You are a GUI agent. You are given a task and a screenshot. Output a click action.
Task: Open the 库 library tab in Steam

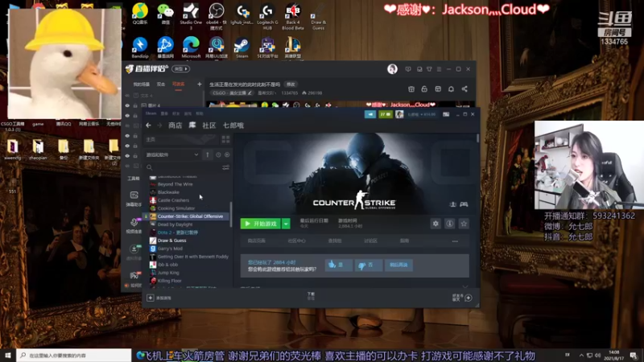[x=192, y=125]
